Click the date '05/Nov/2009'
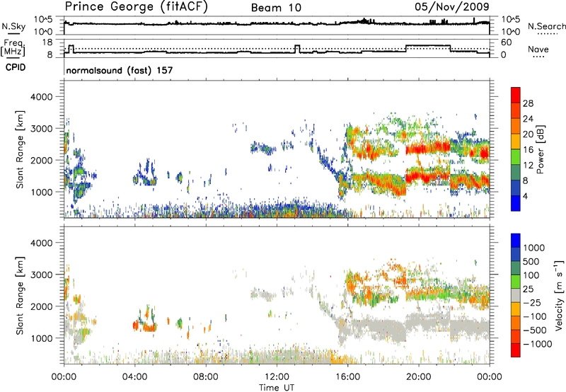Screen dimensions: 566x392 [452, 7]
